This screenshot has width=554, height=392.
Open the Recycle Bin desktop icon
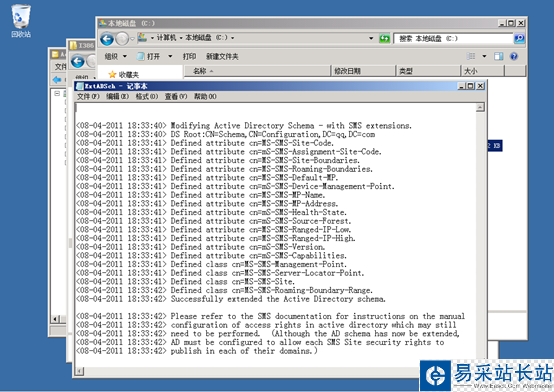pos(21,21)
